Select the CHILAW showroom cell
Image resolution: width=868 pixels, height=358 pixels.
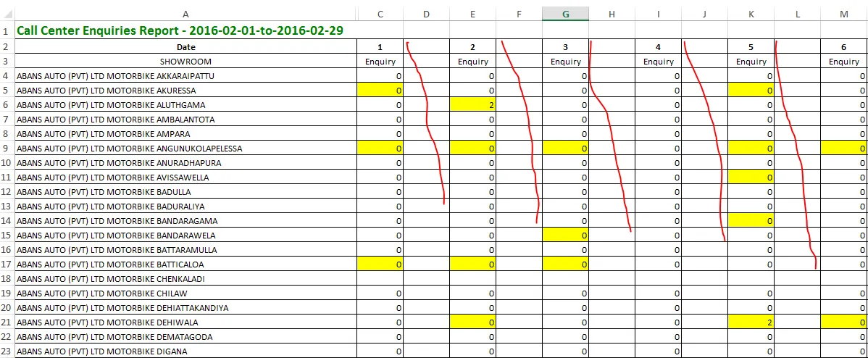[x=185, y=293]
